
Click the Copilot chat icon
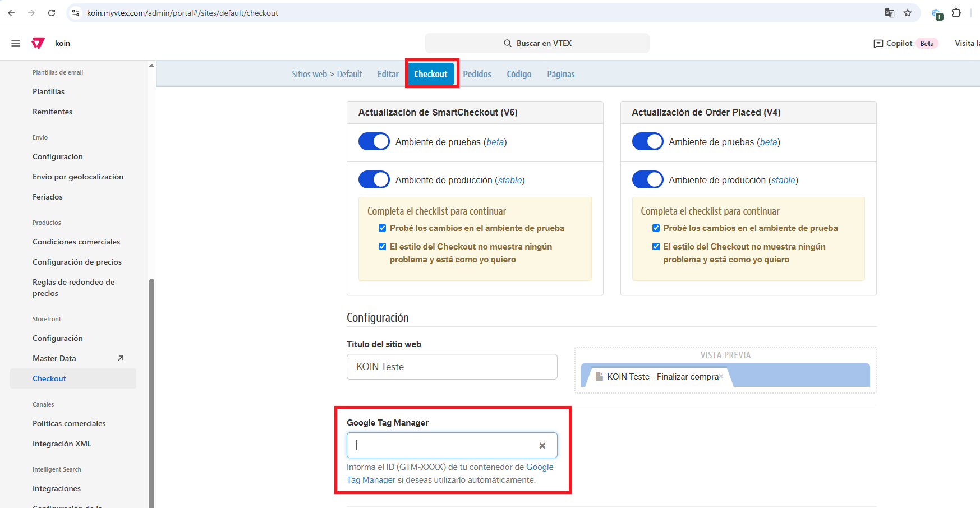click(x=878, y=44)
